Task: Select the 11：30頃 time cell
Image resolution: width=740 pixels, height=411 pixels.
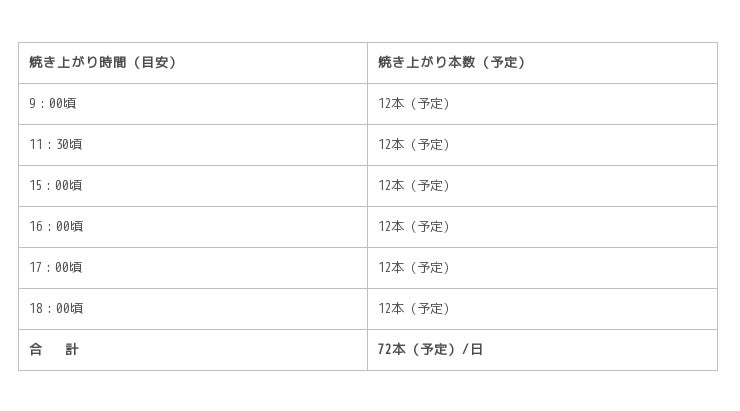Action: point(56,145)
